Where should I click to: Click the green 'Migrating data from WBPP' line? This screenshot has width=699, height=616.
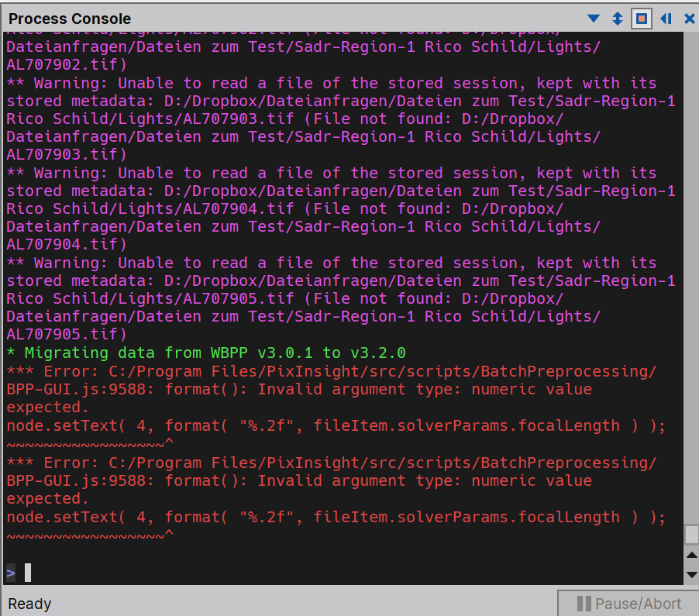tap(206, 353)
